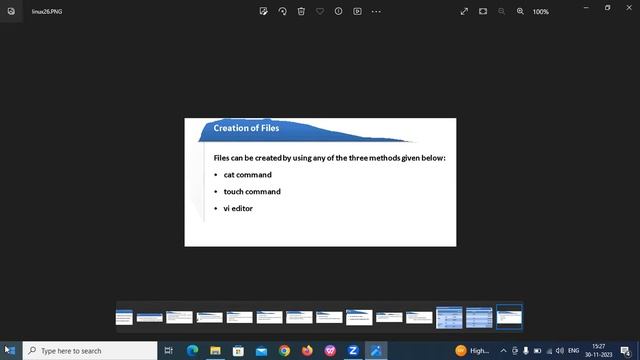Select the second blue table thumbnail

click(x=479, y=317)
